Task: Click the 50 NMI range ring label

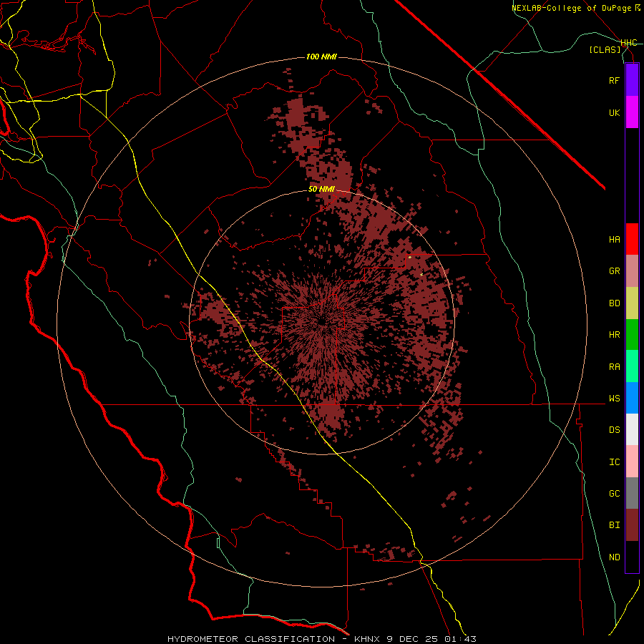Action: coord(321,189)
